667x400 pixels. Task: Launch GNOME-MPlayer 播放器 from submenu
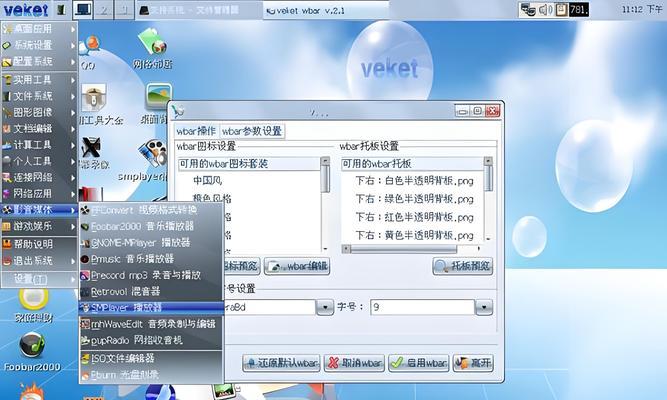(x=151, y=243)
